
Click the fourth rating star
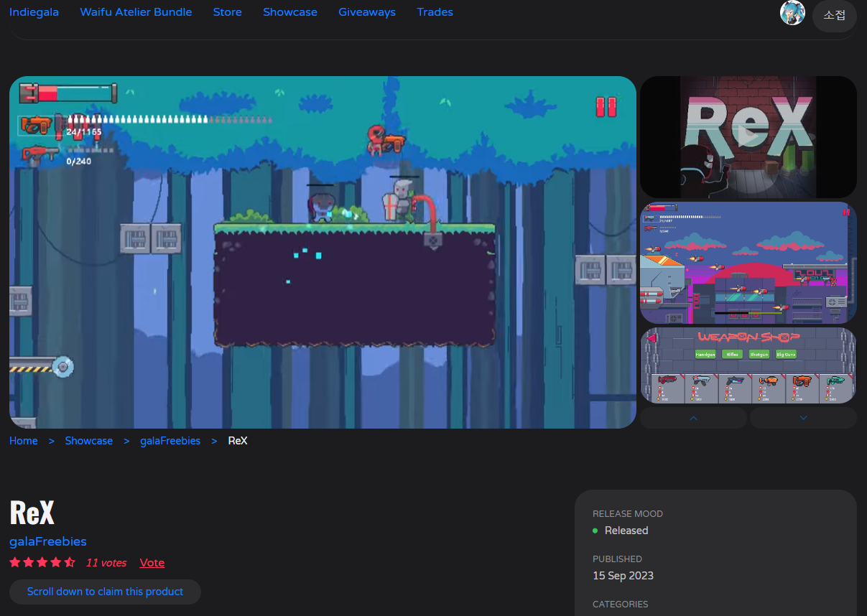coord(56,562)
